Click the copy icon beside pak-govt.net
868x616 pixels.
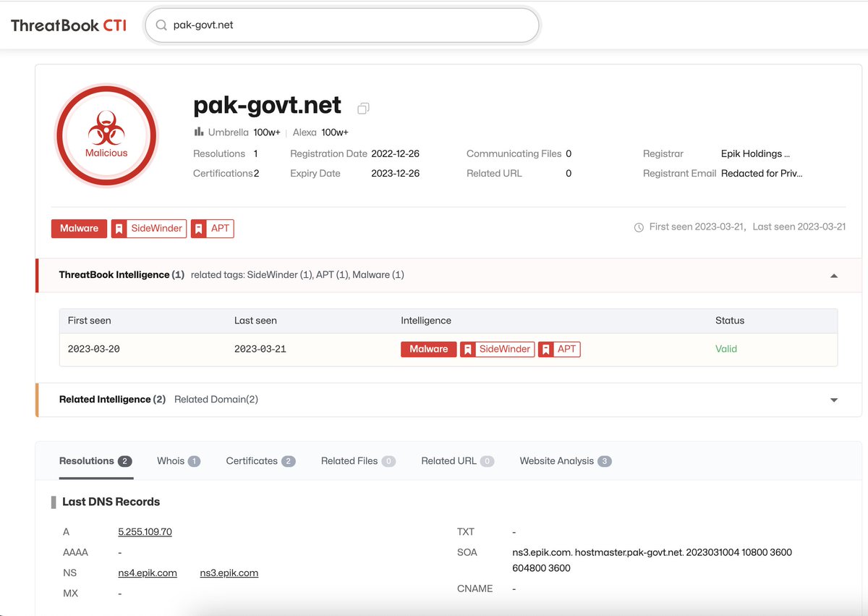pos(362,107)
